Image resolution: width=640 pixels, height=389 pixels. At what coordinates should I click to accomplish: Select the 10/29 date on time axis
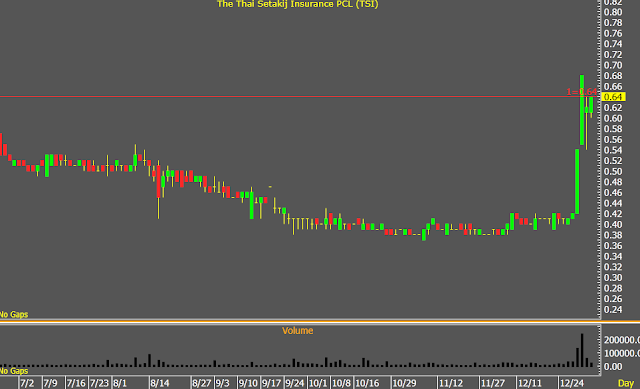point(404,384)
